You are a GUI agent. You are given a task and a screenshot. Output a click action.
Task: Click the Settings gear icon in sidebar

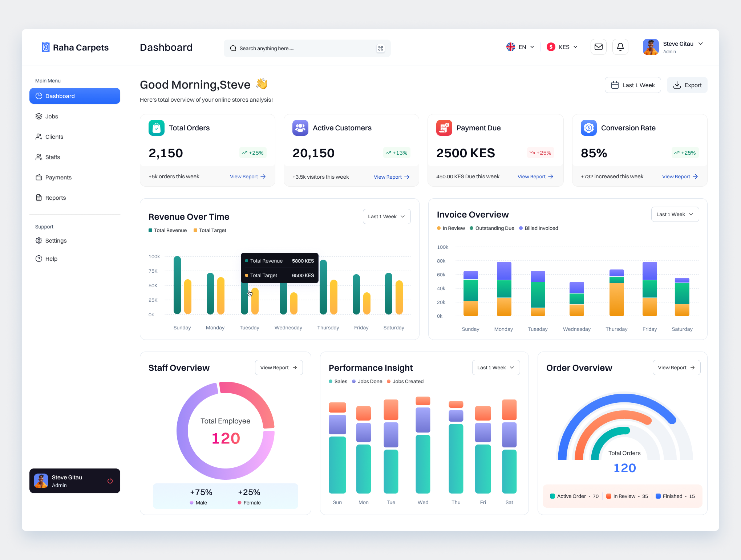coord(39,240)
